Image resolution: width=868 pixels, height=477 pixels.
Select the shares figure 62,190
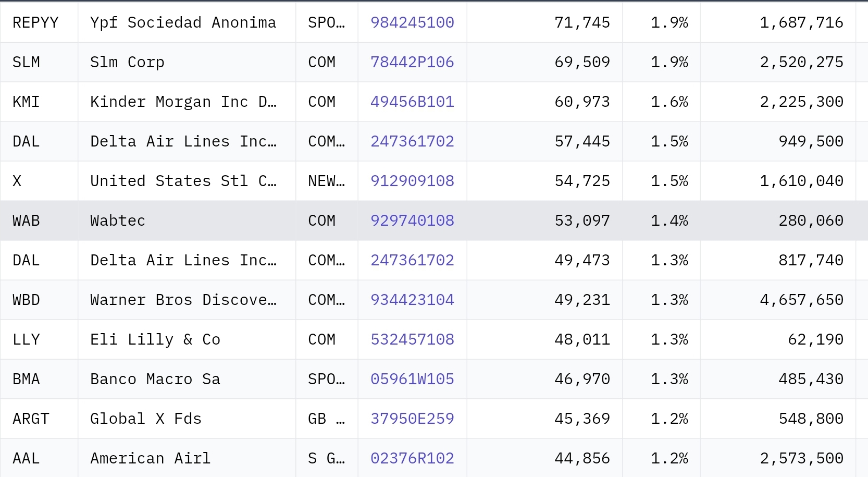(815, 339)
